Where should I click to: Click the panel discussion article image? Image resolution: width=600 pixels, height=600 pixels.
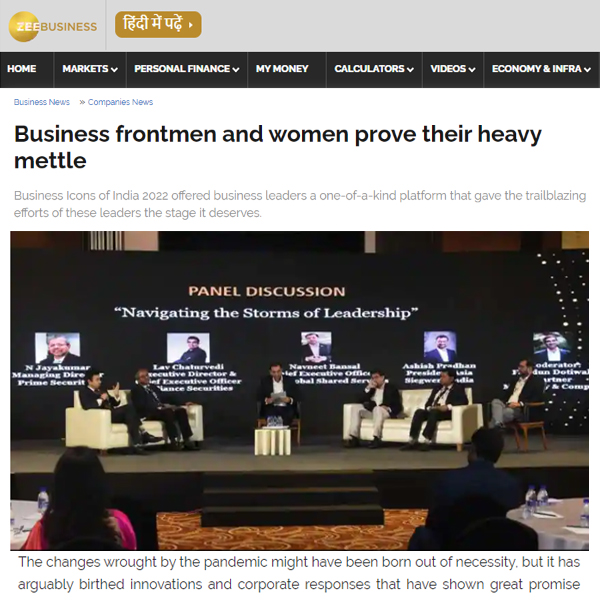click(299, 391)
